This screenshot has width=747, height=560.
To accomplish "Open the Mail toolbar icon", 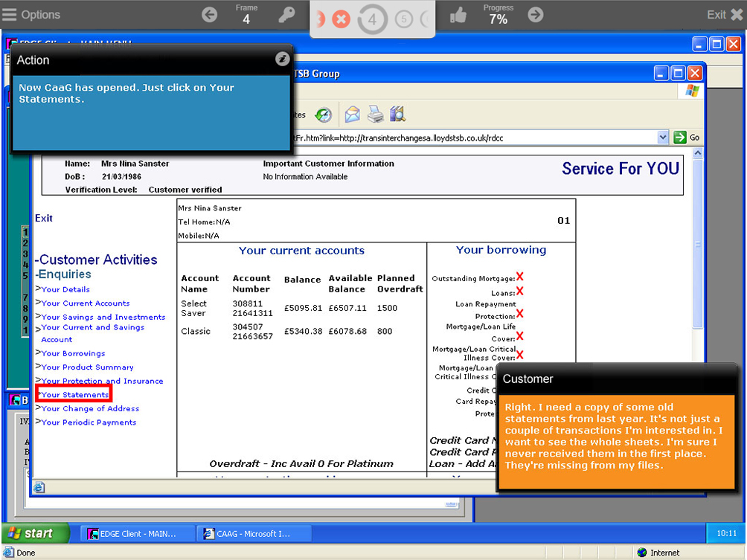I will click(352, 115).
